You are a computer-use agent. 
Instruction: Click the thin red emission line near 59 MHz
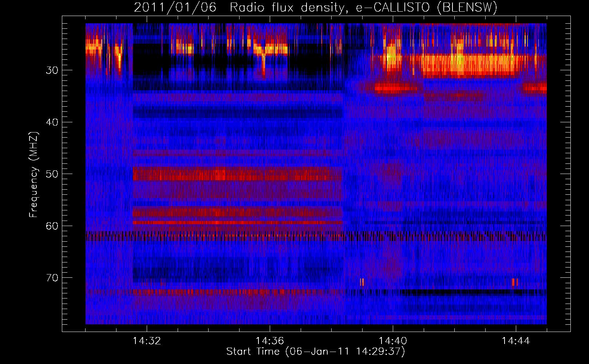(238, 222)
